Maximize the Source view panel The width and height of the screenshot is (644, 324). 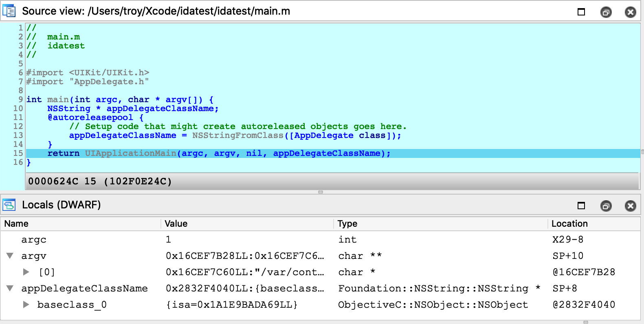581,12
